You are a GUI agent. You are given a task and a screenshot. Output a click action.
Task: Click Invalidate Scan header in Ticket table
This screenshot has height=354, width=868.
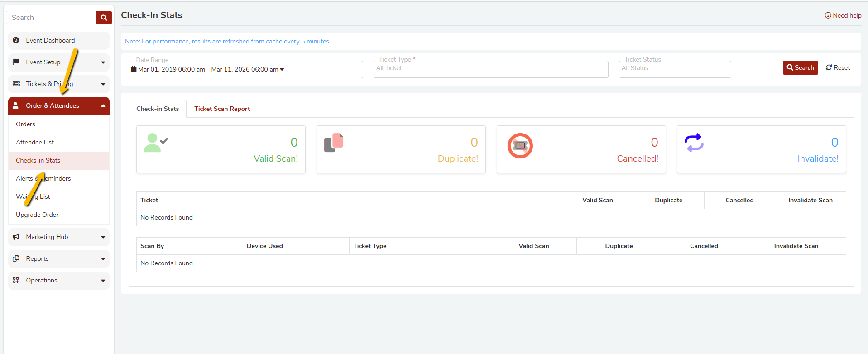[810, 200]
